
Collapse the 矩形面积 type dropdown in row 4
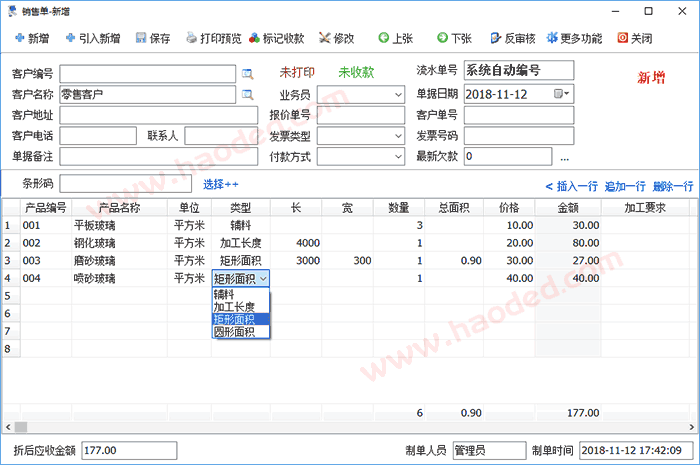[x=263, y=279]
